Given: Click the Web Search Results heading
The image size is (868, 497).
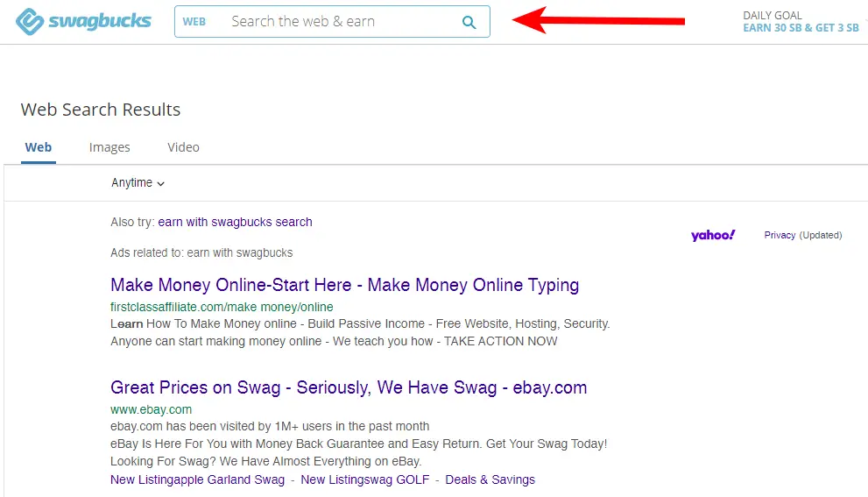Looking at the screenshot, I should [x=101, y=110].
